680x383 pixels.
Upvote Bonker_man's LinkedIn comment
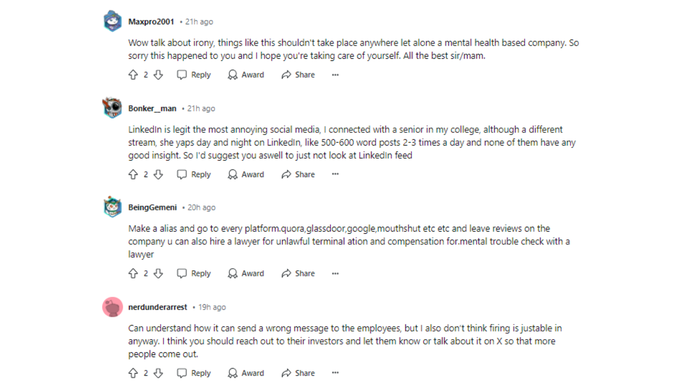[x=133, y=174]
